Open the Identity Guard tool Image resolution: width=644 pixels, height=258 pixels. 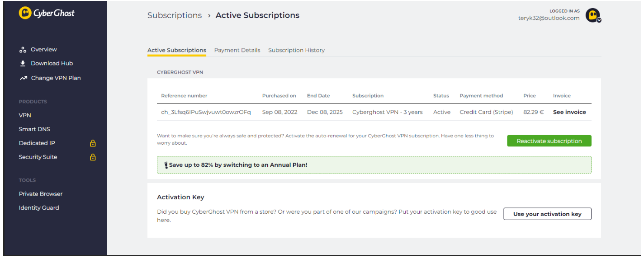(39, 208)
